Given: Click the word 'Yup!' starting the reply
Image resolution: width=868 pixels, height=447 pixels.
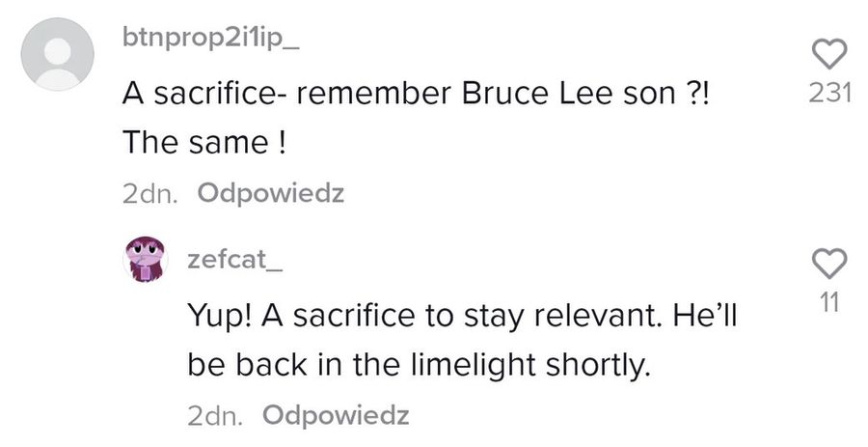Looking at the screenshot, I should click(x=220, y=317).
